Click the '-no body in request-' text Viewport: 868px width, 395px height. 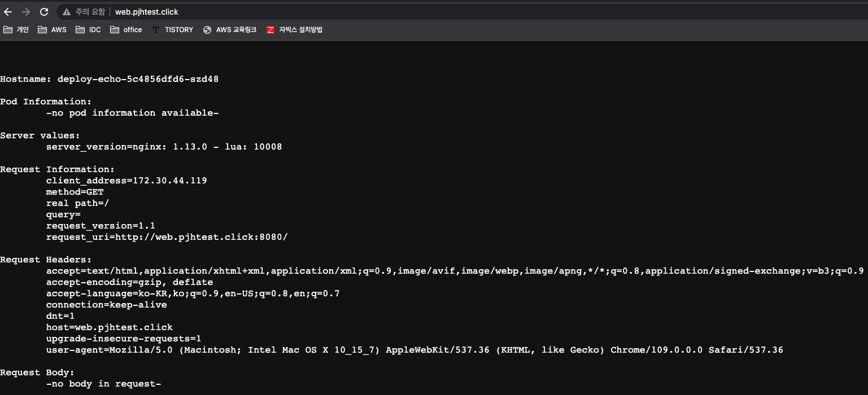[104, 384]
